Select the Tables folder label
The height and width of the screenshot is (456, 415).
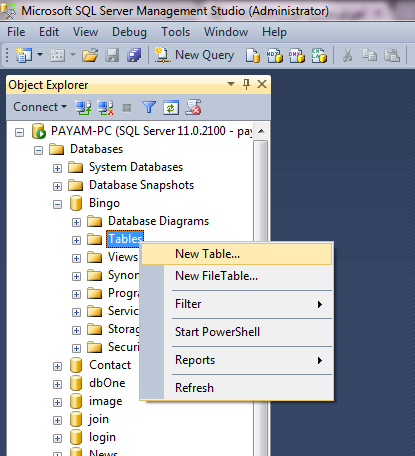pos(125,239)
